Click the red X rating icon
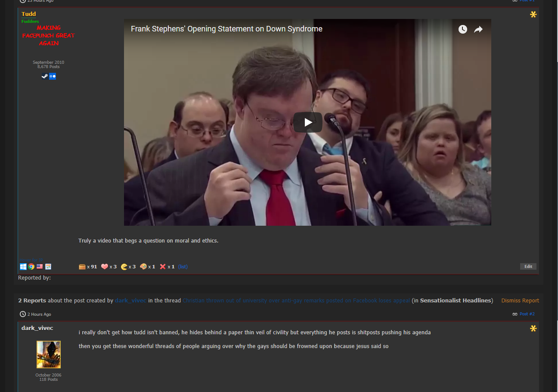The height and width of the screenshot is (392, 558). (x=163, y=267)
